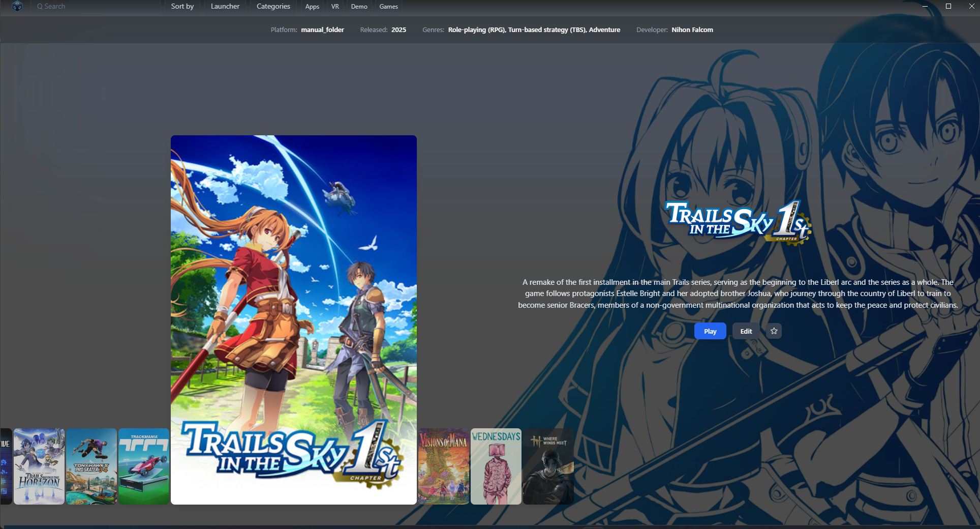
Task: Maximize the launcher window
Action: (948, 6)
